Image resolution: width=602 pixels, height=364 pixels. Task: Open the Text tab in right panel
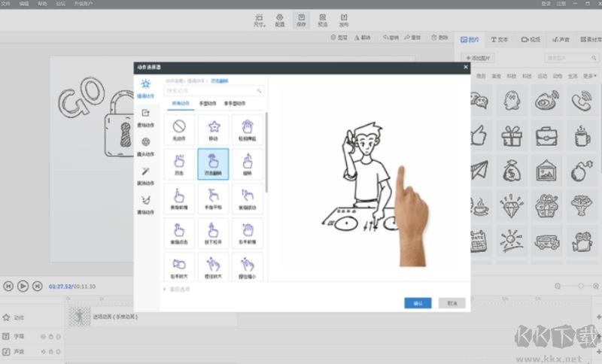tap(500, 40)
